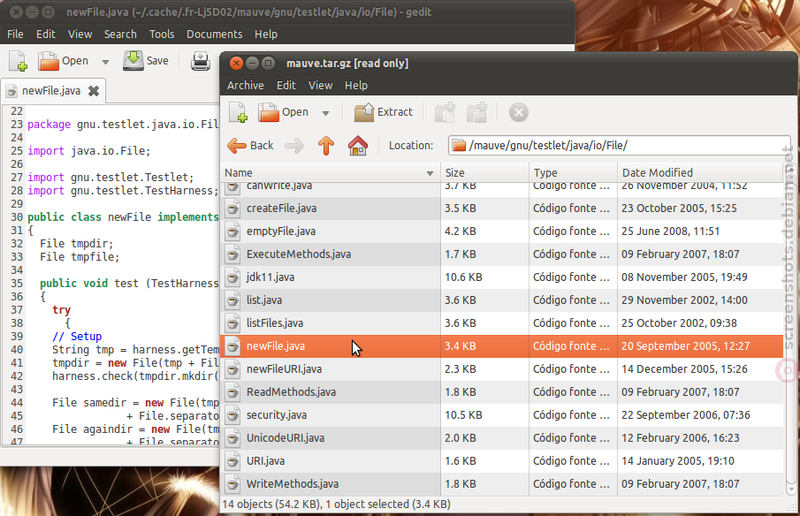800x516 pixels.
Task: Click file icon next to list.java
Action: coord(233,300)
